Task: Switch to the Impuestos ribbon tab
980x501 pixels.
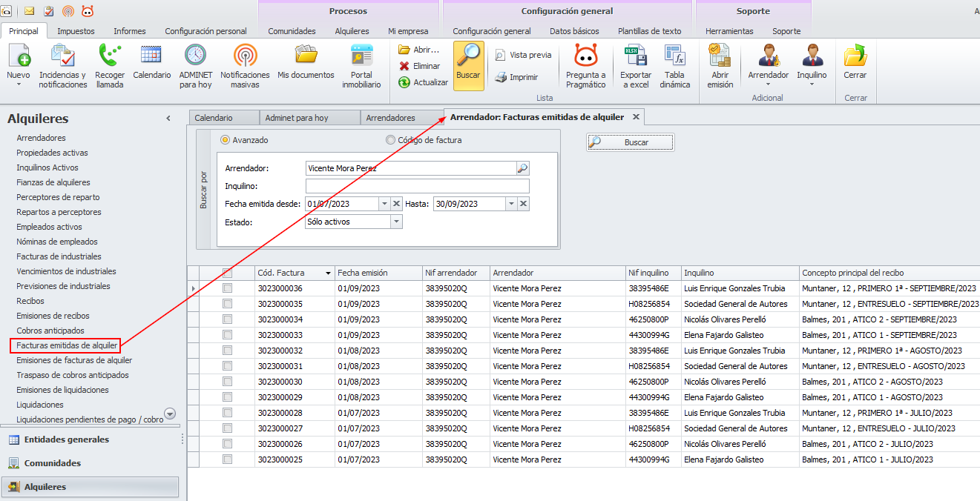Action: tap(76, 31)
